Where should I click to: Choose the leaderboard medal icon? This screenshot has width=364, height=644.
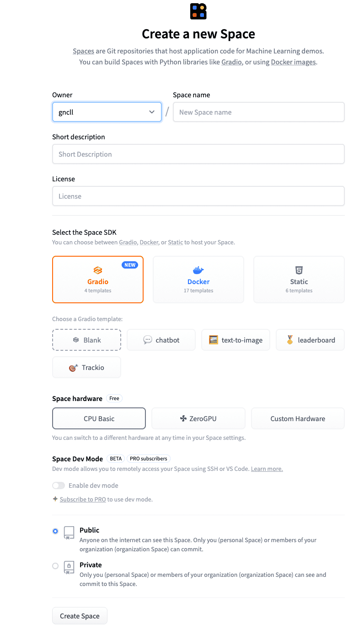(x=290, y=340)
